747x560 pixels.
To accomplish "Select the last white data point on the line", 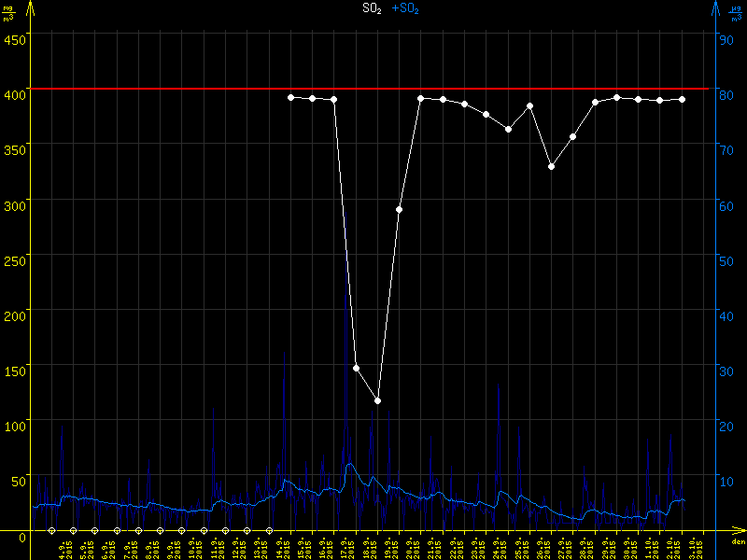I will point(682,99).
